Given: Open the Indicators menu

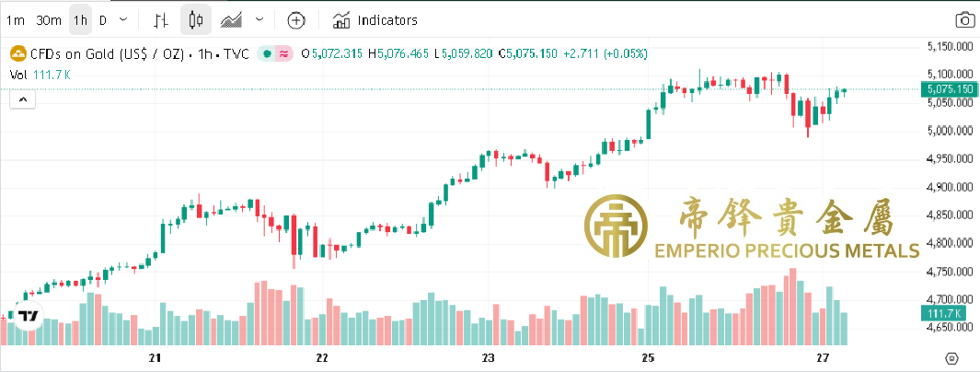Looking at the screenshot, I should click(375, 19).
